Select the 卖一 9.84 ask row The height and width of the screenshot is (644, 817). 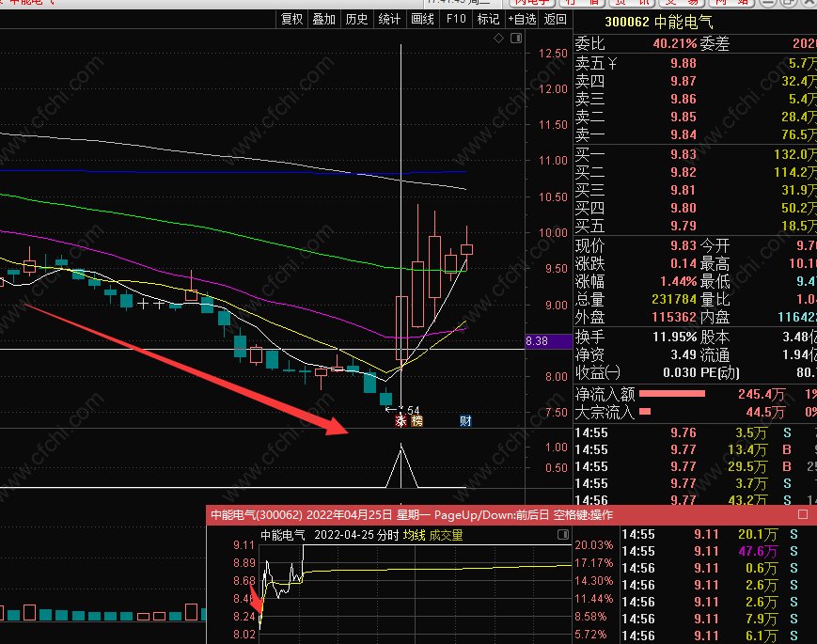coord(695,134)
